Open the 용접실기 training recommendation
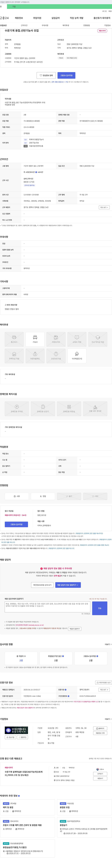The image size is (112, 868). coord(64,825)
